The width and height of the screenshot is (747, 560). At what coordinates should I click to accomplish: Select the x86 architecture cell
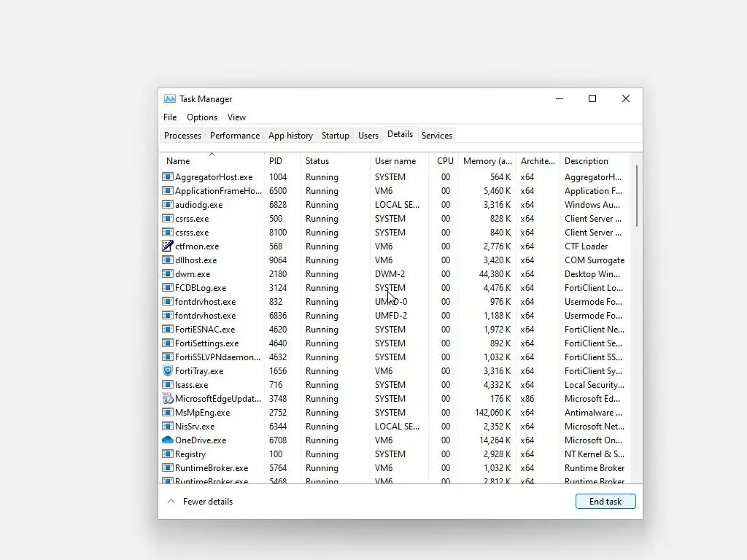point(527,399)
